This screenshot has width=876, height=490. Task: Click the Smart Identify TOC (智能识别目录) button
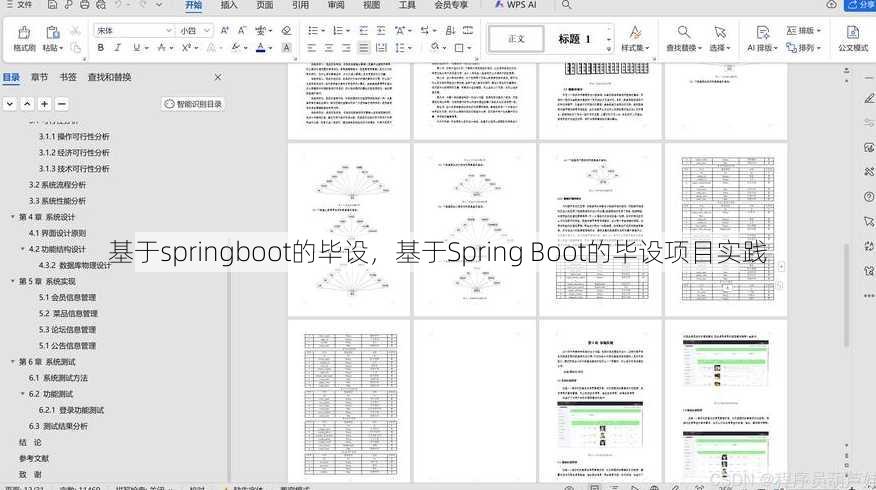tap(193, 104)
